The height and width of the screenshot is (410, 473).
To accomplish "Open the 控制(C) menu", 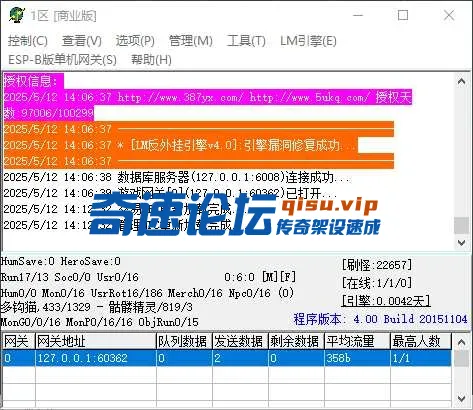I will pyautogui.click(x=28, y=41).
